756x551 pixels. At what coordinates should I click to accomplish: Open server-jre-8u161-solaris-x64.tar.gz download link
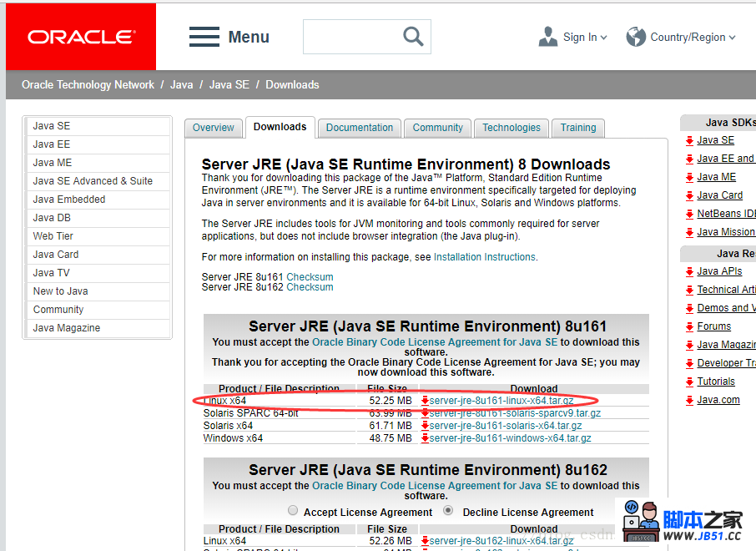click(506, 426)
